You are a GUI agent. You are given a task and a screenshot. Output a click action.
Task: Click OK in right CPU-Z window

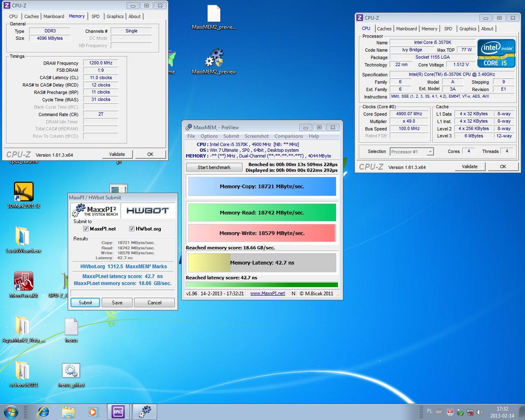coord(503,167)
